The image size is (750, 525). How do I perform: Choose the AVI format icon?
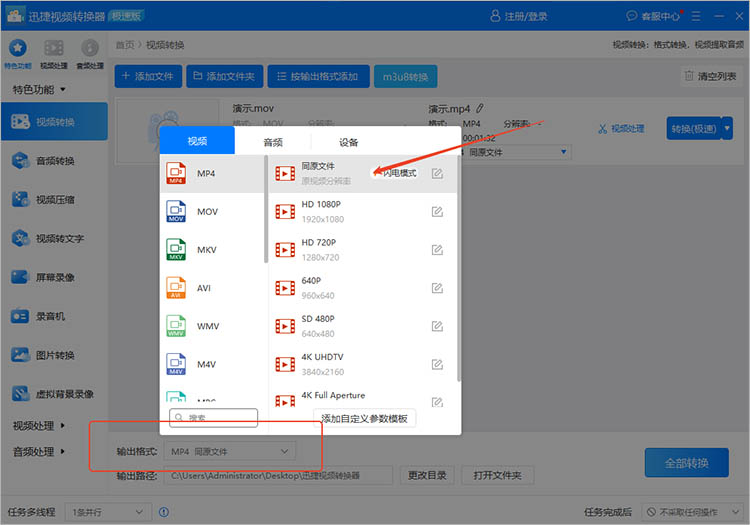176,288
